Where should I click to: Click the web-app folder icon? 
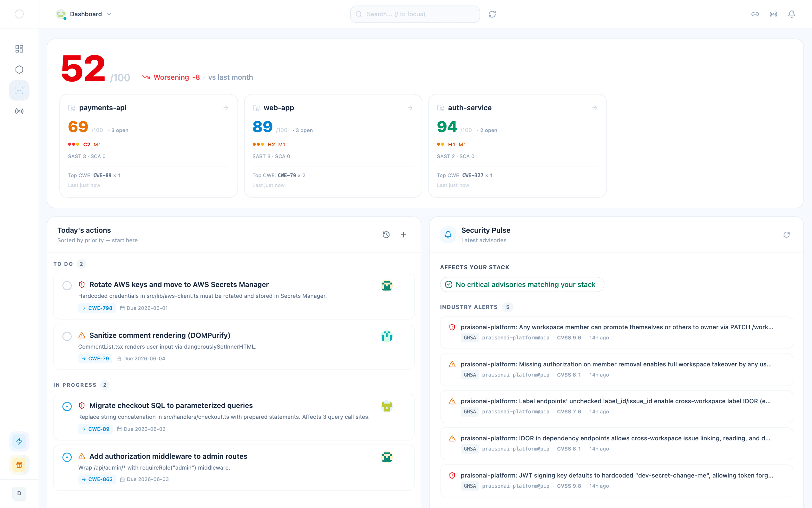tap(256, 108)
